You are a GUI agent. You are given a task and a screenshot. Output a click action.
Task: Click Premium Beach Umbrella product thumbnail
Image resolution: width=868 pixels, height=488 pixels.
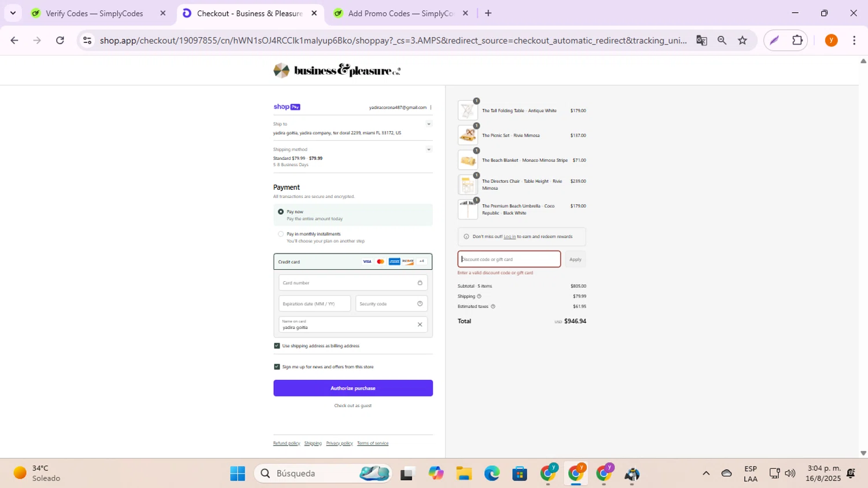click(x=468, y=210)
